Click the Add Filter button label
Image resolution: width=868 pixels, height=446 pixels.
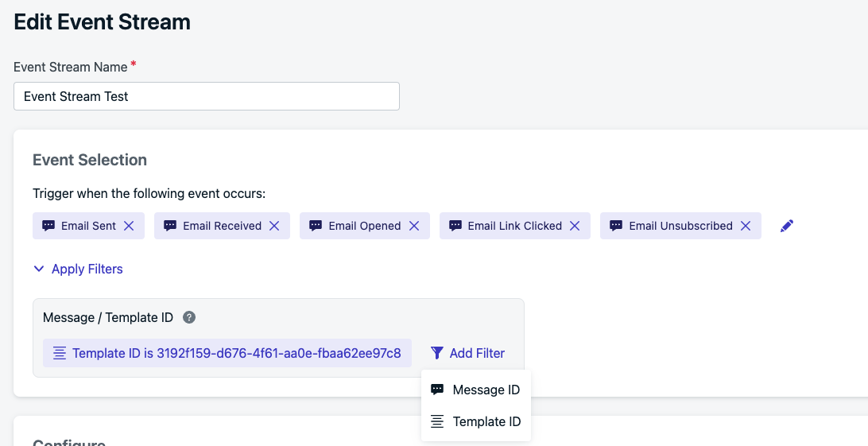477,353
